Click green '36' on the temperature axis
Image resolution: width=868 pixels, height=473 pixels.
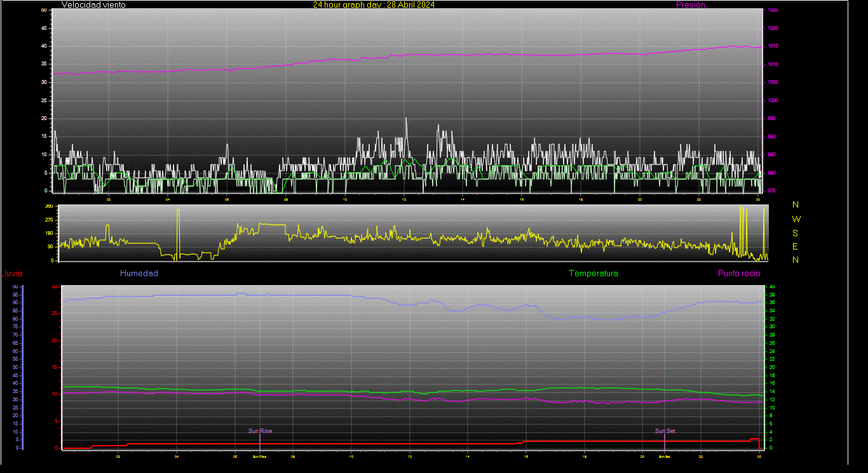click(773, 303)
